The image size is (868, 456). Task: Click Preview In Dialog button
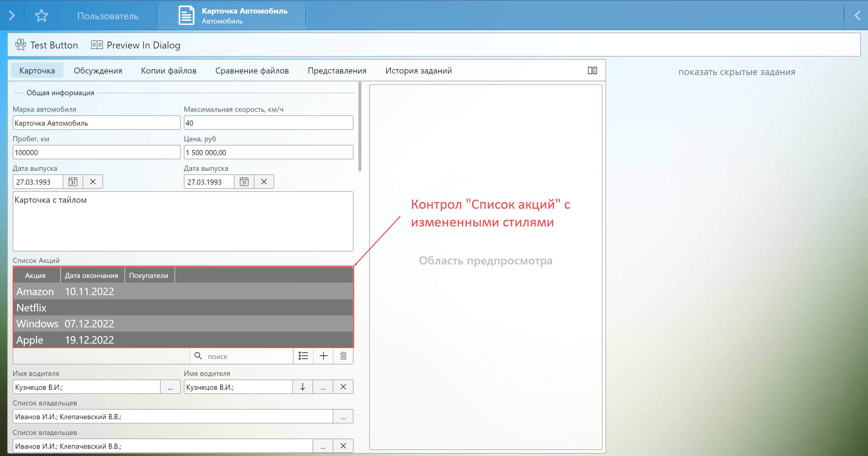click(x=136, y=45)
